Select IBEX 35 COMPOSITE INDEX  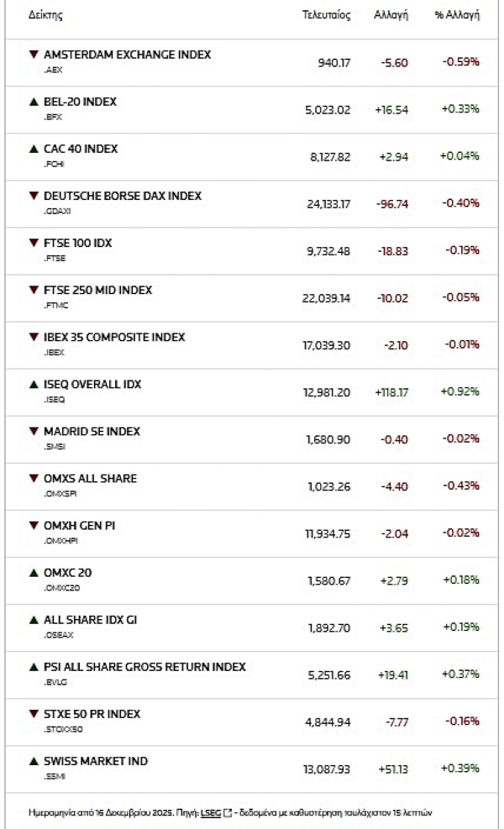(113, 337)
